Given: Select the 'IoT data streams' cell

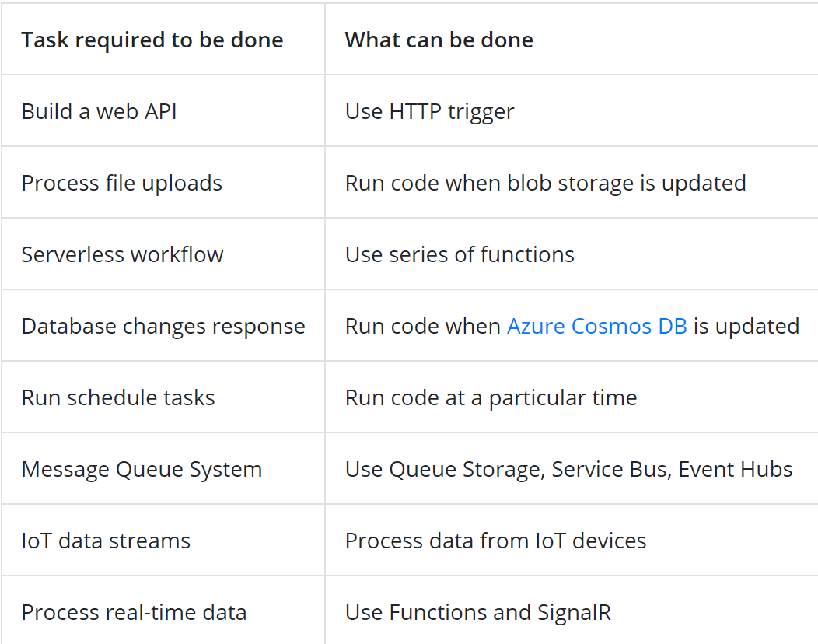Looking at the screenshot, I should point(163,540).
